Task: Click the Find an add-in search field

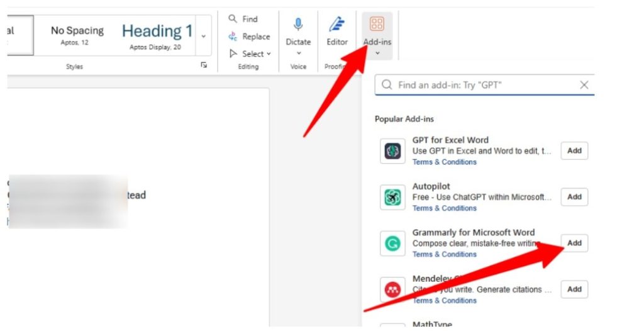Action: point(484,85)
